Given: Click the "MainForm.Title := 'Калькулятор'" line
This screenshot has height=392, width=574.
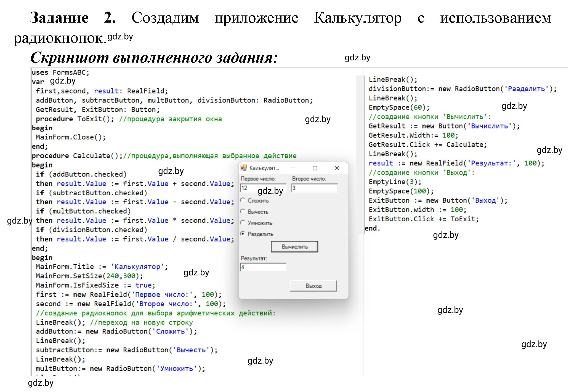Looking at the screenshot, I should pos(102,267).
